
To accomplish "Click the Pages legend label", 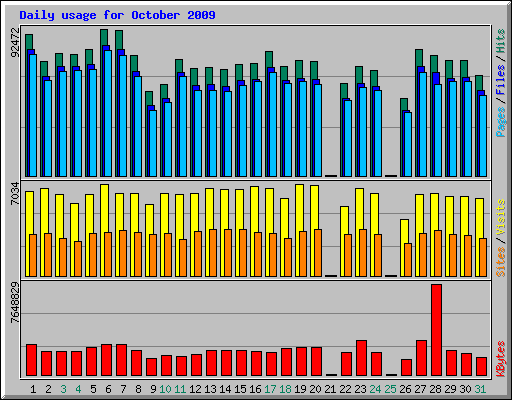I will point(500,122).
